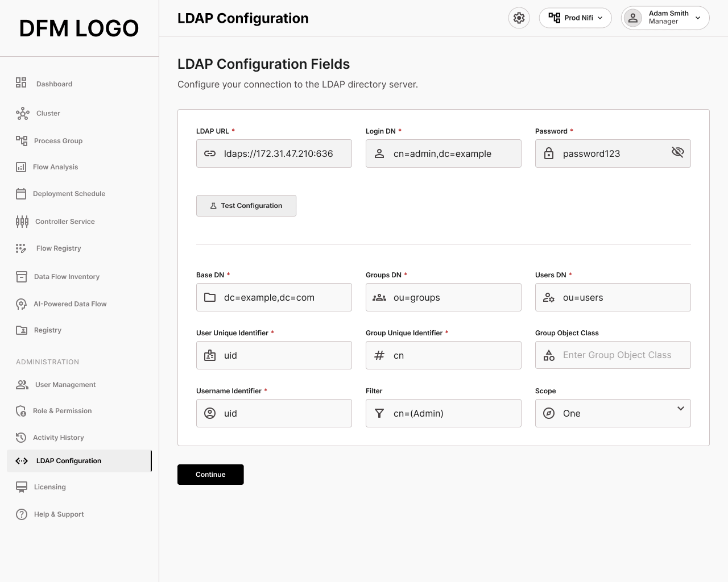The width and height of the screenshot is (728, 582).
Task: Click the Process Group hierarchy icon
Action: [x=22, y=140]
